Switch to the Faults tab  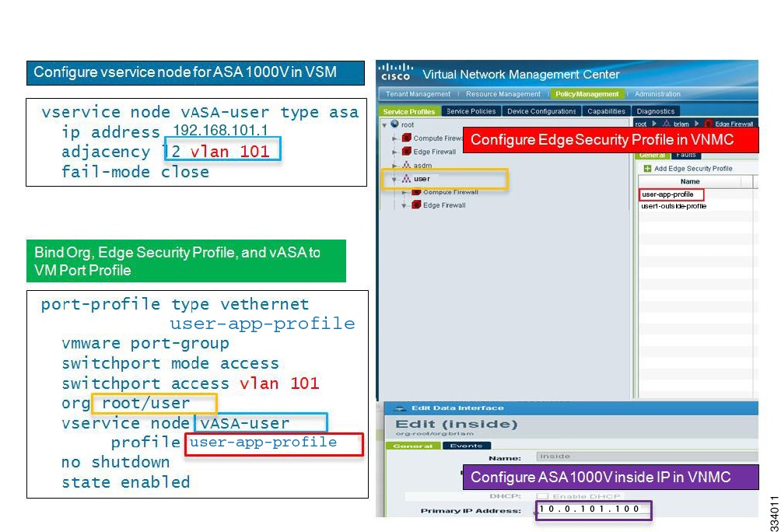tap(686, 155)
